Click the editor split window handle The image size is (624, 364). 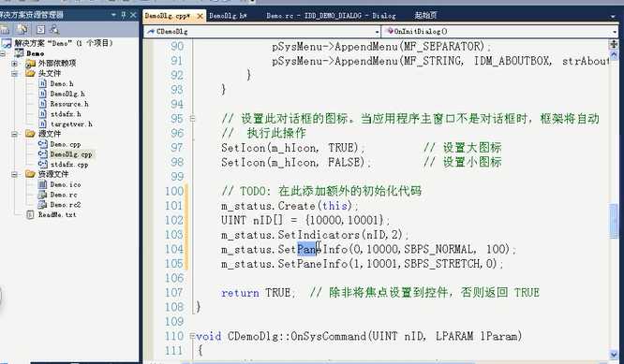click(614, 44)
